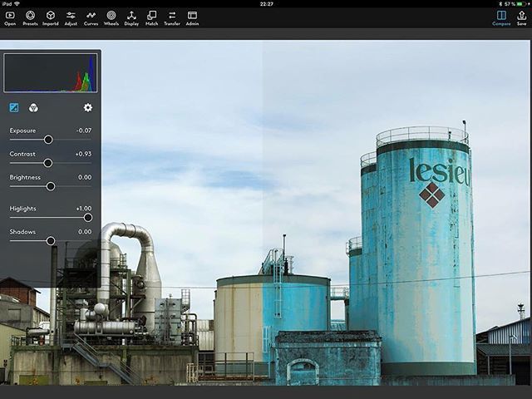Open the Transfer tool
532x399 pixels.
[x=172, y=18]
